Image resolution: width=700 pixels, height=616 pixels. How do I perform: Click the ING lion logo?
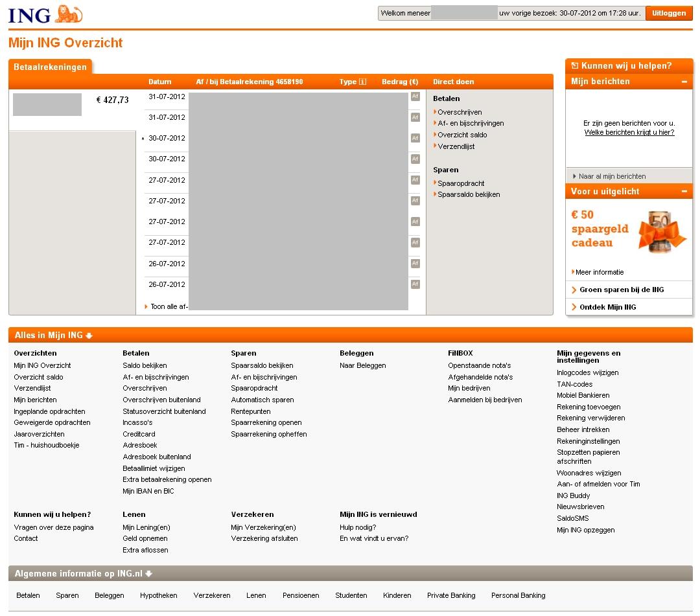[45, 14]
